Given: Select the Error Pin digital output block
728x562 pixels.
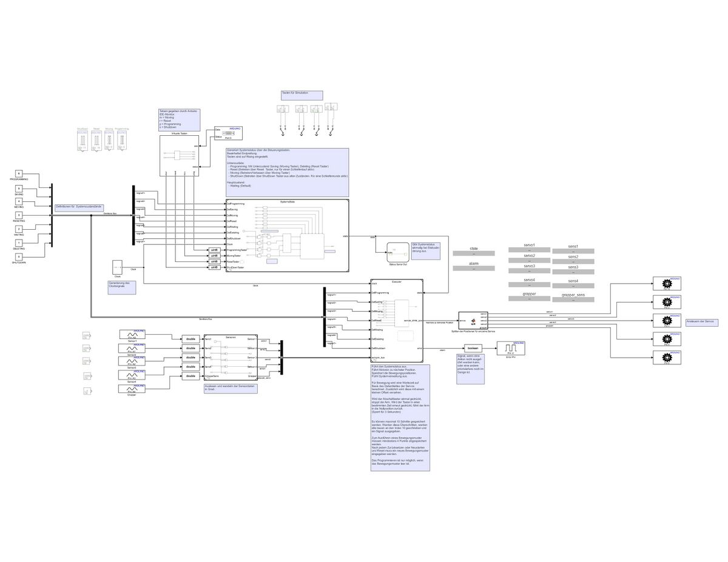Looking at the screenshot, I should [510, 348].
